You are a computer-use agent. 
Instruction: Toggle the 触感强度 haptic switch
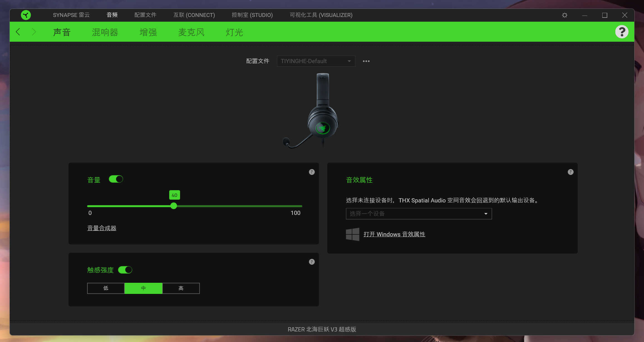pos(125,270)
